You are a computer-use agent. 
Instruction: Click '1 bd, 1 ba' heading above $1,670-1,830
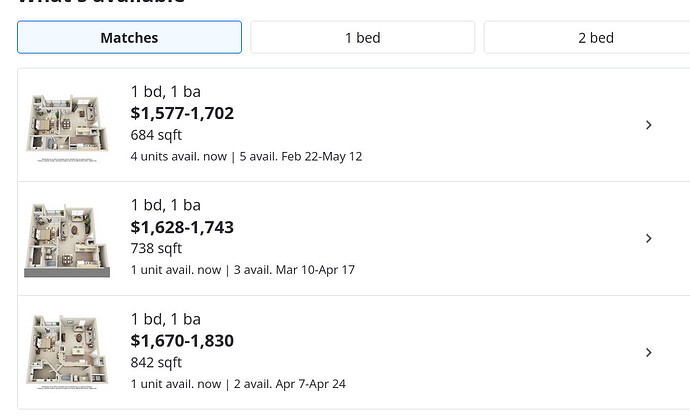[166, 319]
